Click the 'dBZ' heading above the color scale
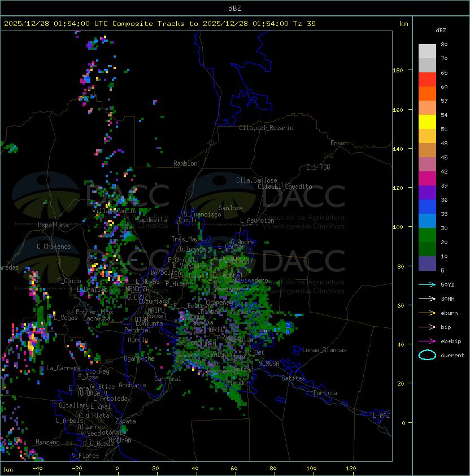Image resolution: width=470 pixels, height=476 pixels. [441, 31]
